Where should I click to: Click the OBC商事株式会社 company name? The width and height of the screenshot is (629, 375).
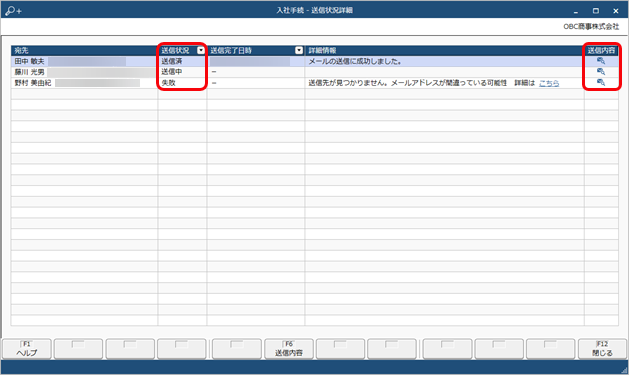point(591,26)
